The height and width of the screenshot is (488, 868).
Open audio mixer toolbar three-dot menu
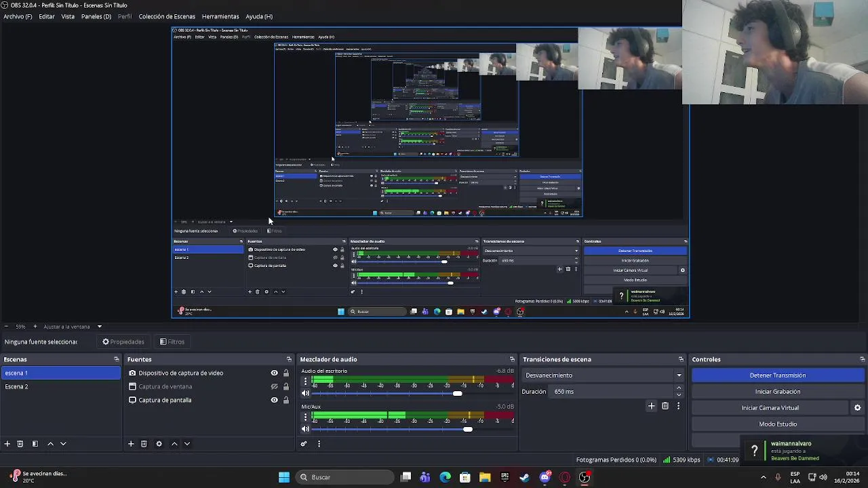coord(319,444)
